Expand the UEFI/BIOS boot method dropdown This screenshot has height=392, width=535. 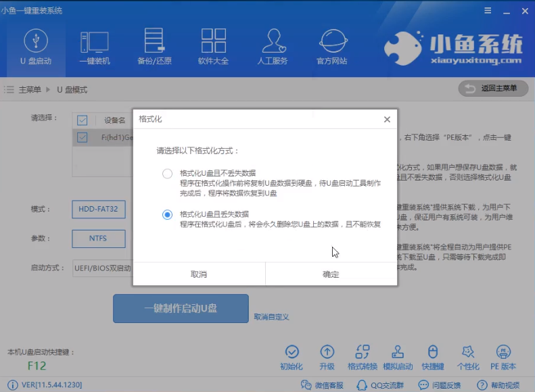(x=103, y=268)
